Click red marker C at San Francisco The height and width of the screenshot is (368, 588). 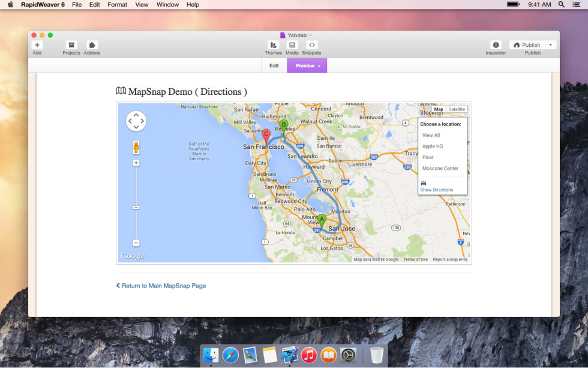click(266, 136)
